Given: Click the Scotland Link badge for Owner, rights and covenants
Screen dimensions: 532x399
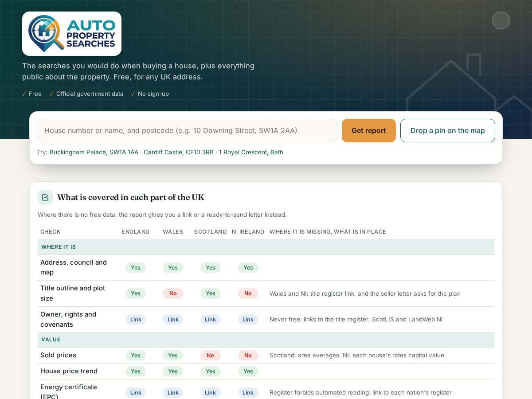Looking at the screenshot, I should coord(211,319).
